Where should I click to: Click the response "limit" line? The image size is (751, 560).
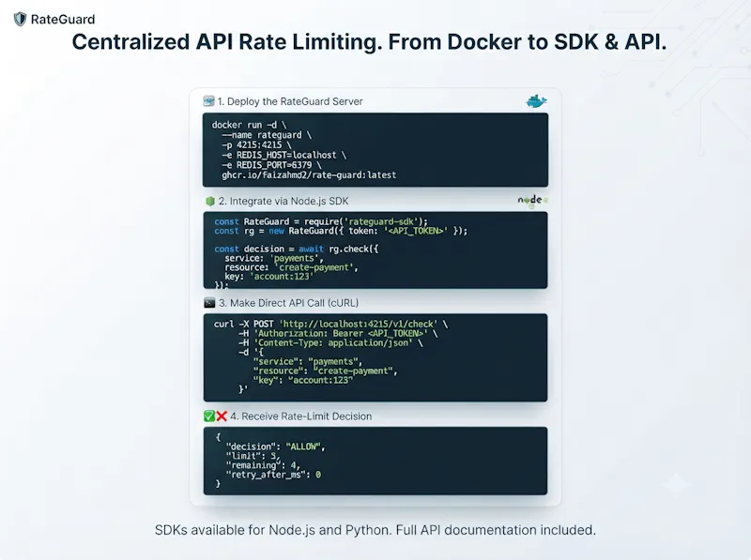[253, 456]
